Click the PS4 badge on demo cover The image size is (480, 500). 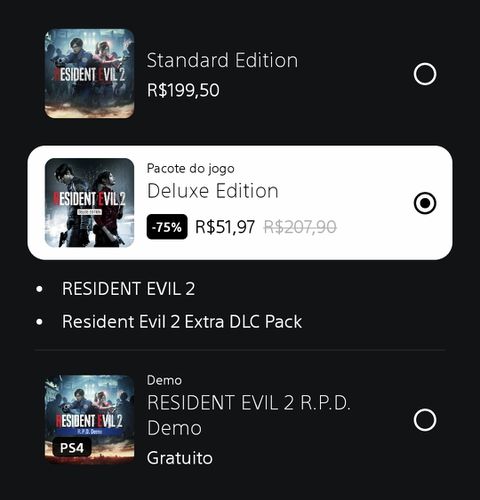[x=72, y=448]
